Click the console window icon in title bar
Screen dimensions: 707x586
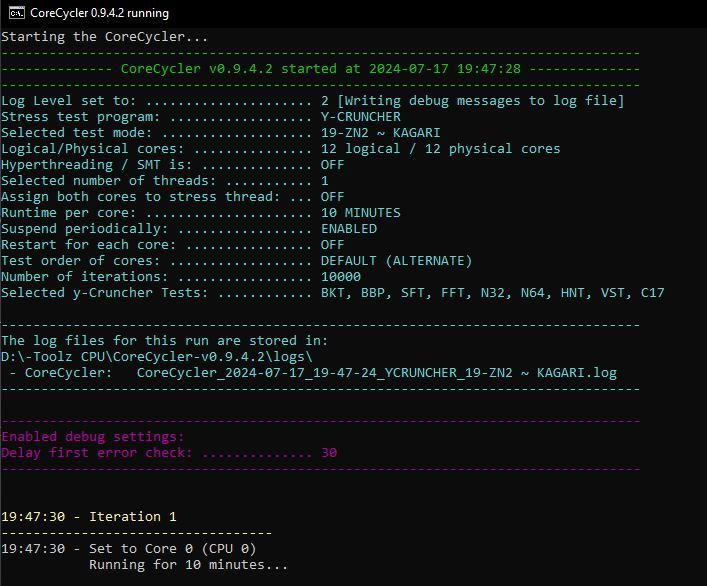(17, 13)
